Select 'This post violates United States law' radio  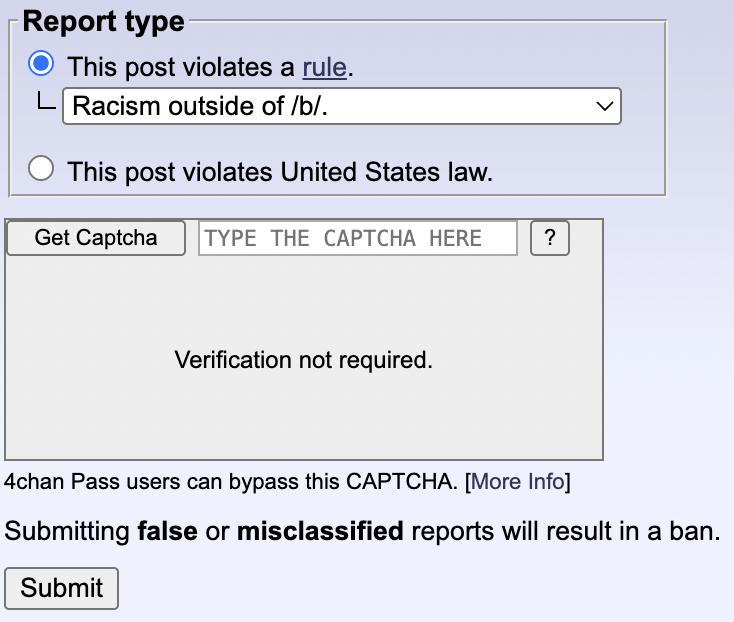coord(41,168)
